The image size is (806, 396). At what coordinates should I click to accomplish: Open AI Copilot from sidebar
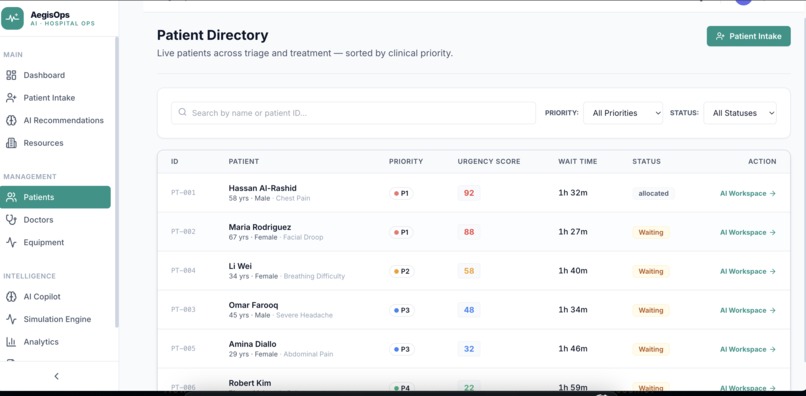click(55, 297)
